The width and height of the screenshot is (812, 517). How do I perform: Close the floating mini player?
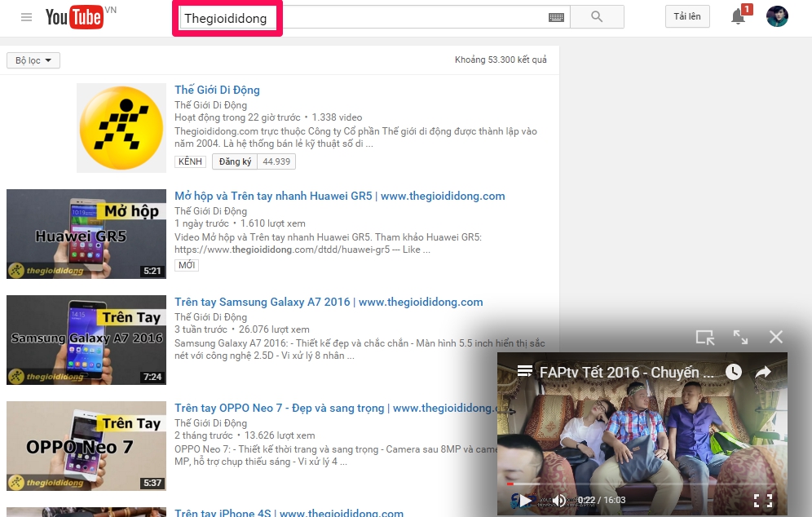[x=776, y=338]
